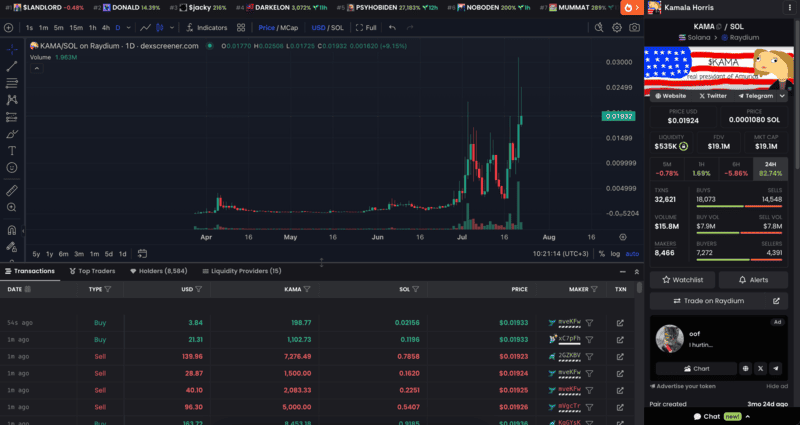Viewport: 800px width, 425px height.
Task: Open the token Website link
Action: (x=670, y=96)
